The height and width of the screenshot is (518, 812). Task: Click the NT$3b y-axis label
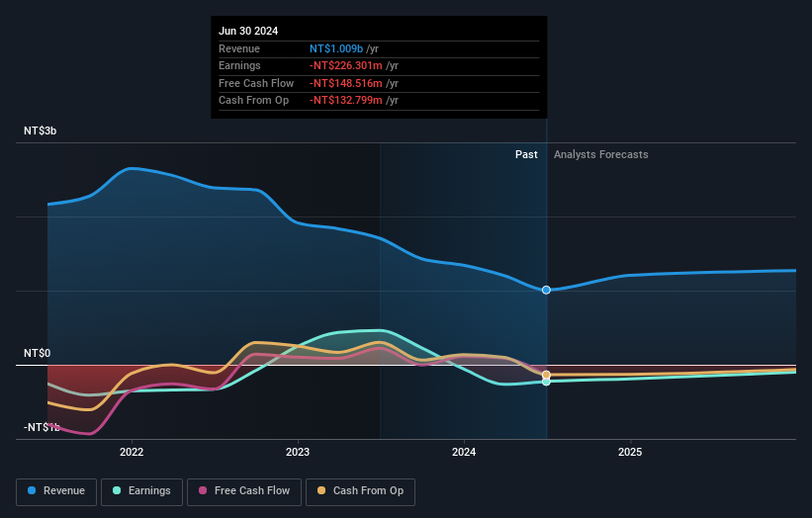(40, 130)
